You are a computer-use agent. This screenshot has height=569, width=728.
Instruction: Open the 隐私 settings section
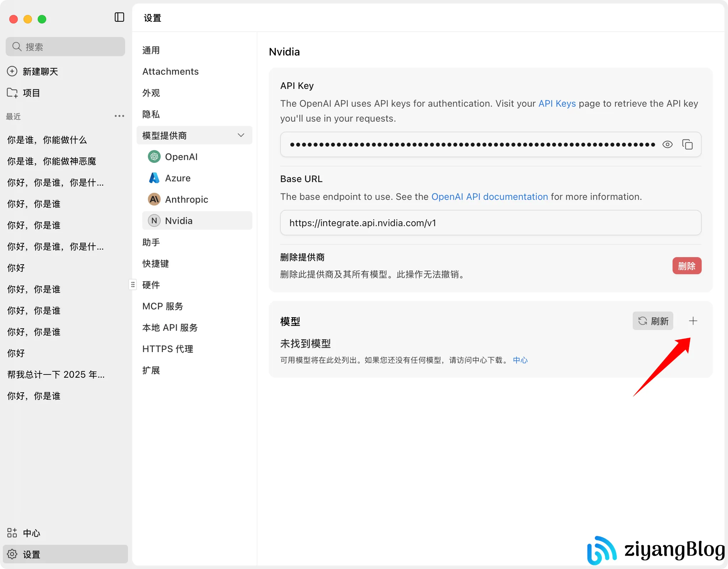pos(151,114)
